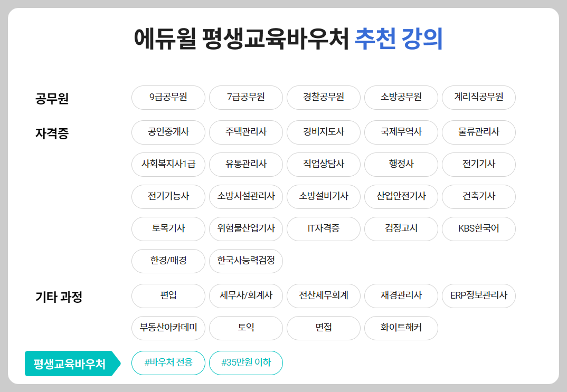
Task: Select the 9급공무원 course button
Action: (x=168, y=98)
